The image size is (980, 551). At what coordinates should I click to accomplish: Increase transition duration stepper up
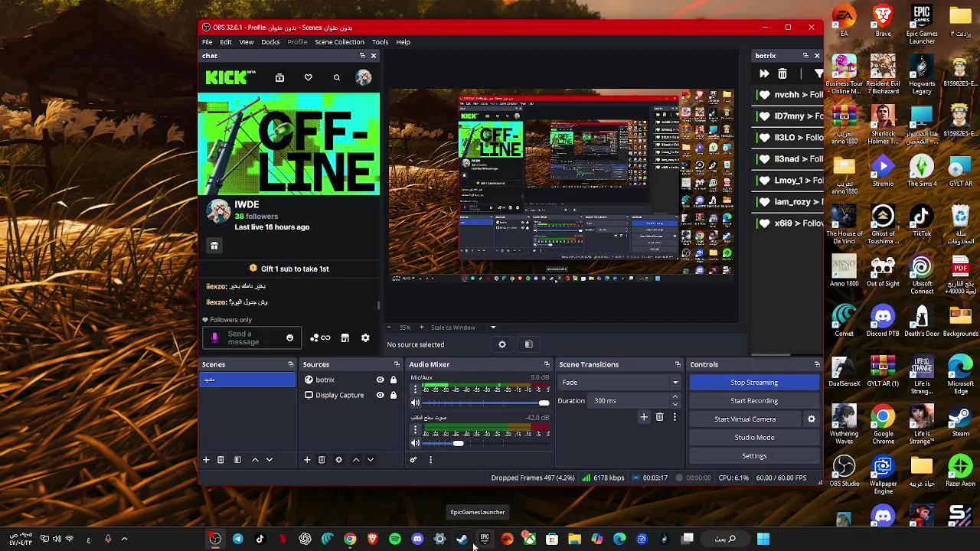pos(675,397)
